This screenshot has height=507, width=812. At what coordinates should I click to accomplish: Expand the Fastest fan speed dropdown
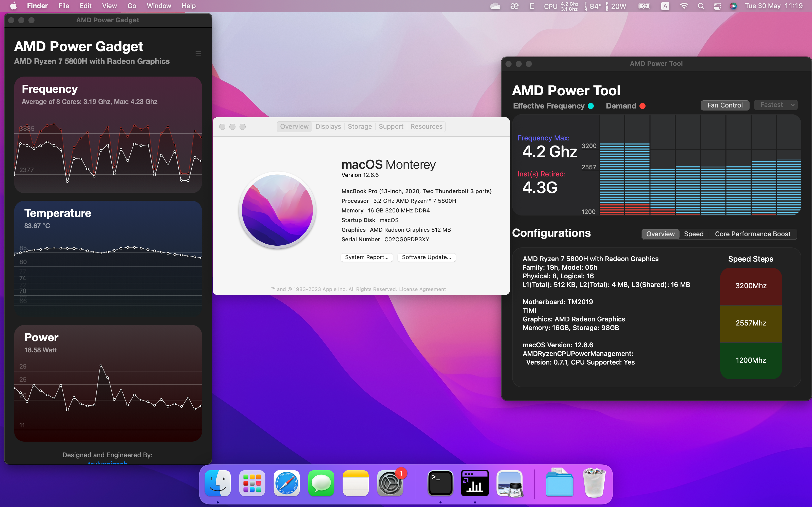tap(776, 105)
